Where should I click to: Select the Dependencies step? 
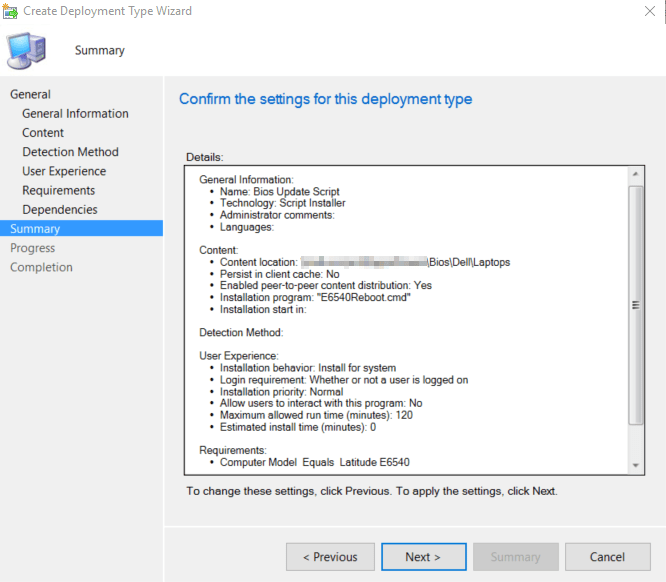click(x=60, y=209)
